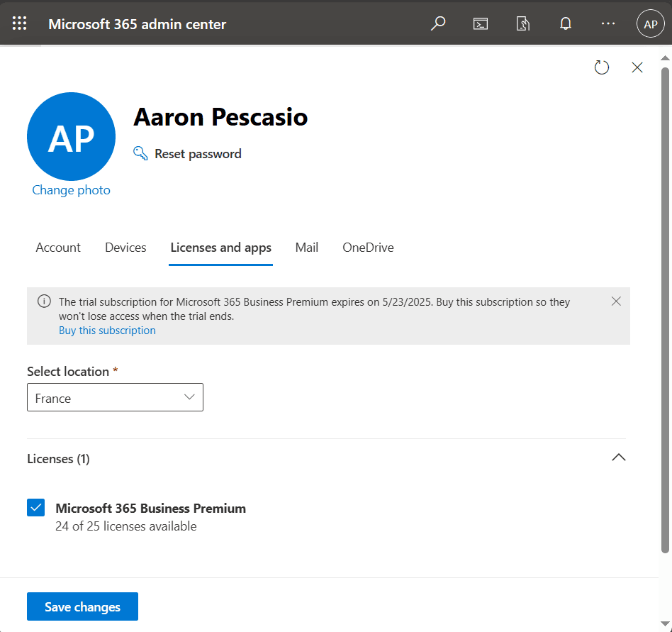Expand the location combo box chevron

189,397
